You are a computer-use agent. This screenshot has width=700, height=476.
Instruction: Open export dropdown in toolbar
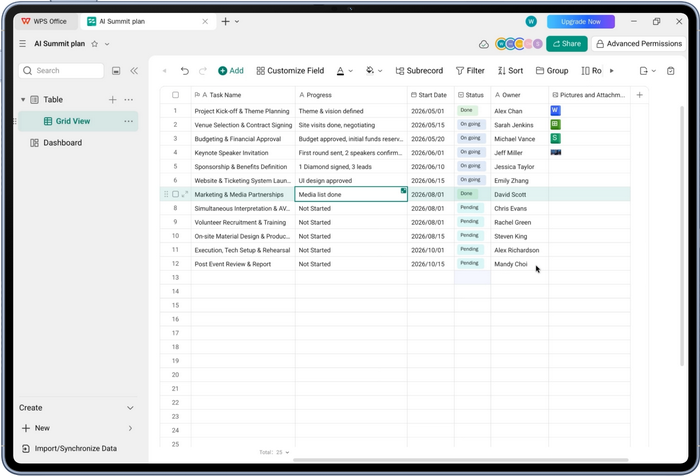(x=647, y=71)
